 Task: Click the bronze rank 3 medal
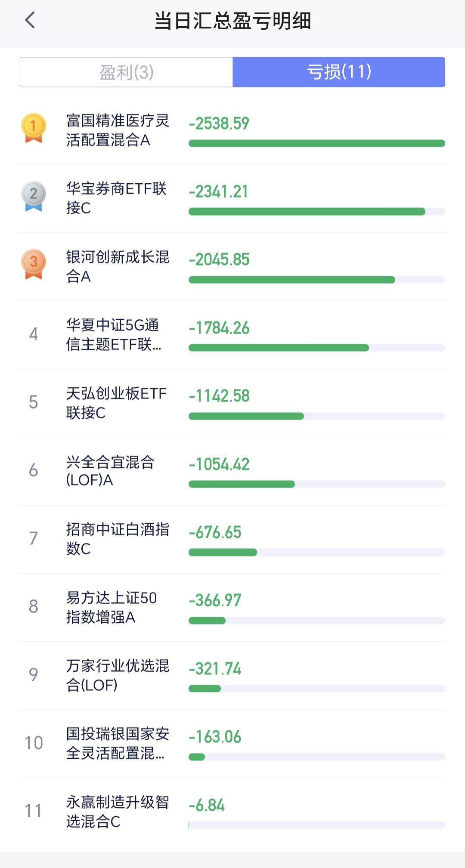pos(34,264)
